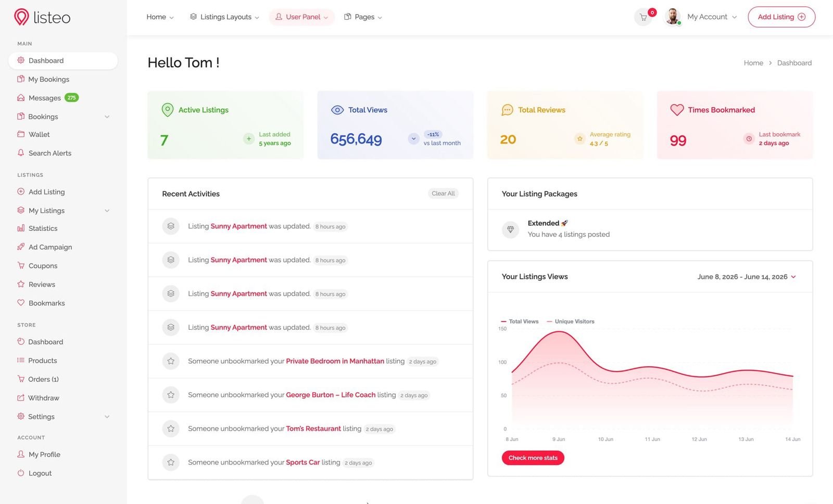
Task: Click the Active Listings map pin icon
Action: (168, 110)
